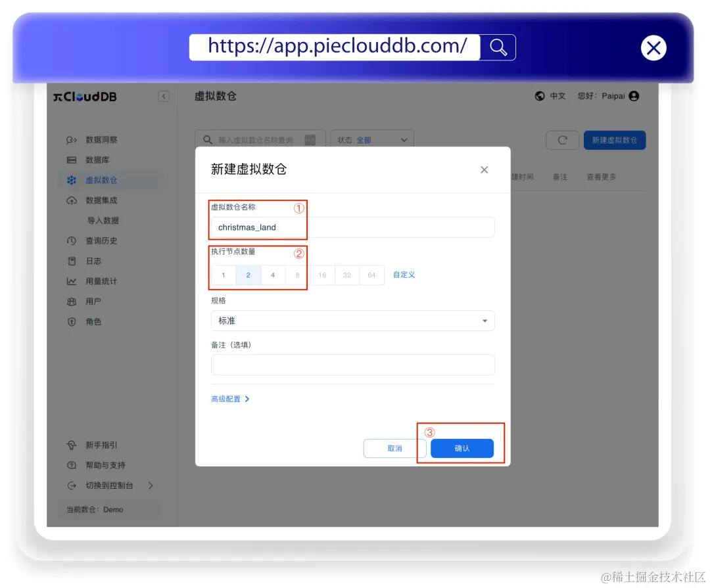
Task: Click the 虚拟数仓名称 input with christmas_land
Action: coord(352,227)
